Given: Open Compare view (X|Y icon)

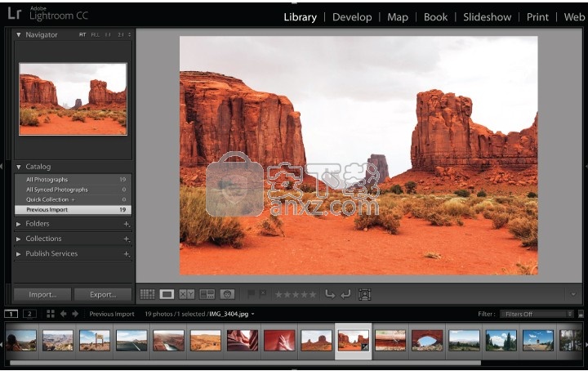Looking at the screenshot, I should click(x=187, y=294).
